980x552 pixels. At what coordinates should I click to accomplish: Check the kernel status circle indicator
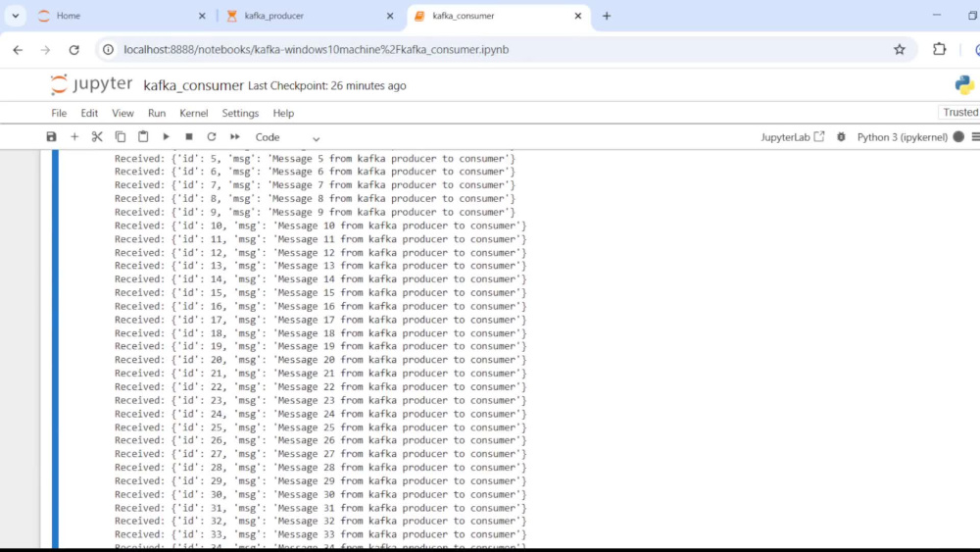click(958, 137)
